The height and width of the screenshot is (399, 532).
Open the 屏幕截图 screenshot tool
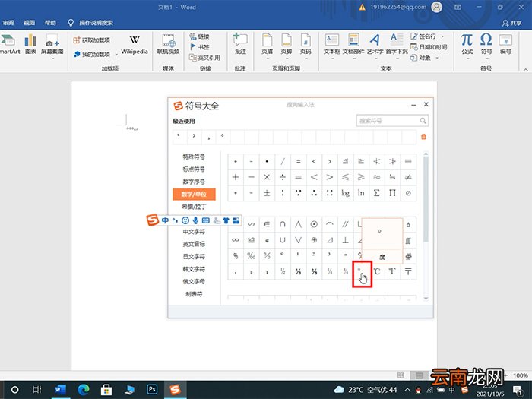coord(52,46)
